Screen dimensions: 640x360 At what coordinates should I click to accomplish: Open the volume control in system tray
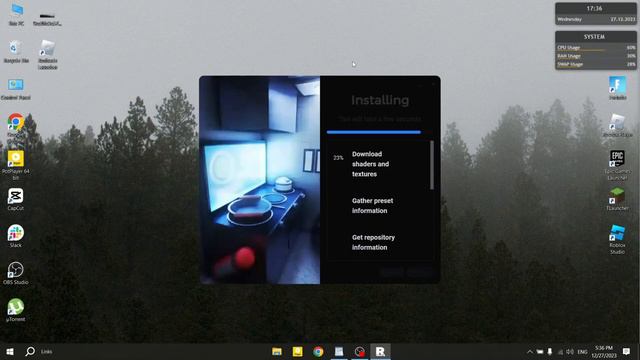pos(570,351)
